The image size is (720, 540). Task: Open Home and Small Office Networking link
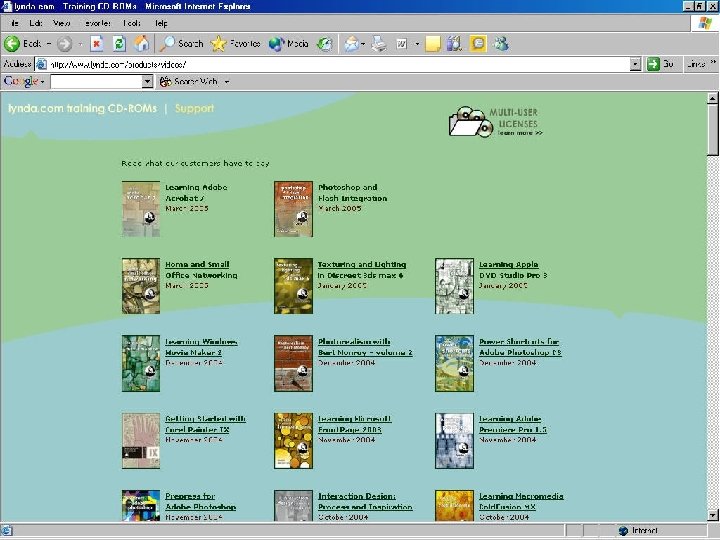201,270
